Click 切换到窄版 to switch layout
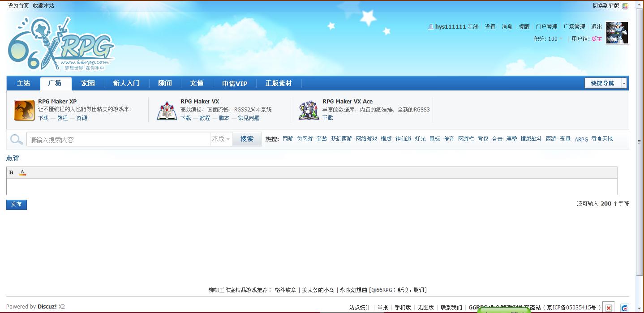Image resolution: width=644 pixels, height=313 pixels. click(606, 6)
